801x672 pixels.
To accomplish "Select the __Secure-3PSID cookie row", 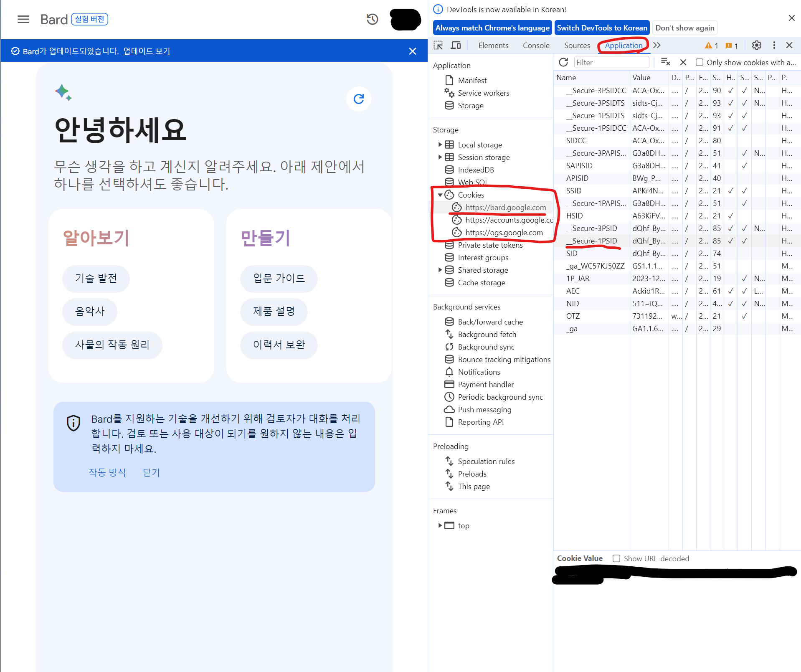I will (677, 228).
